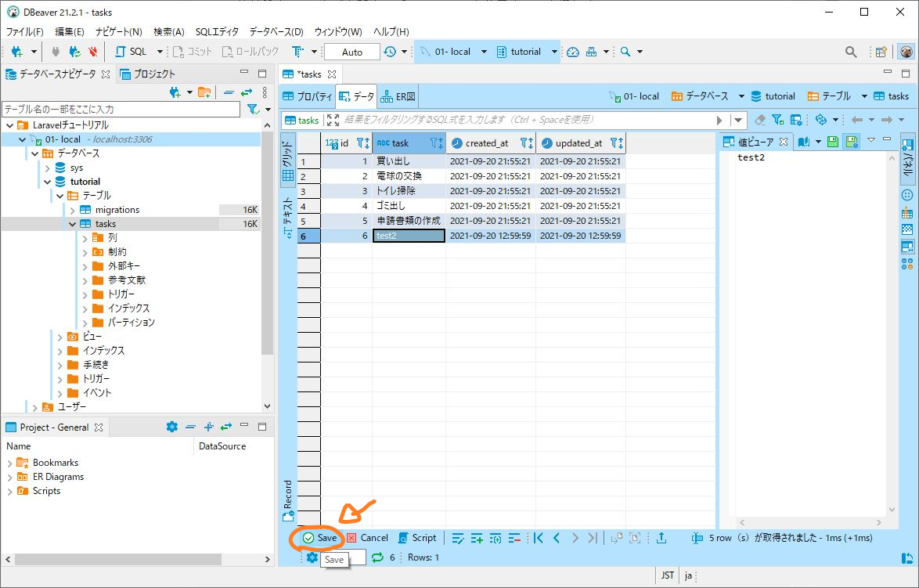Switch to the テキスト view
Viewport: 919px width, 588px height.
click(x=288, y=216)
